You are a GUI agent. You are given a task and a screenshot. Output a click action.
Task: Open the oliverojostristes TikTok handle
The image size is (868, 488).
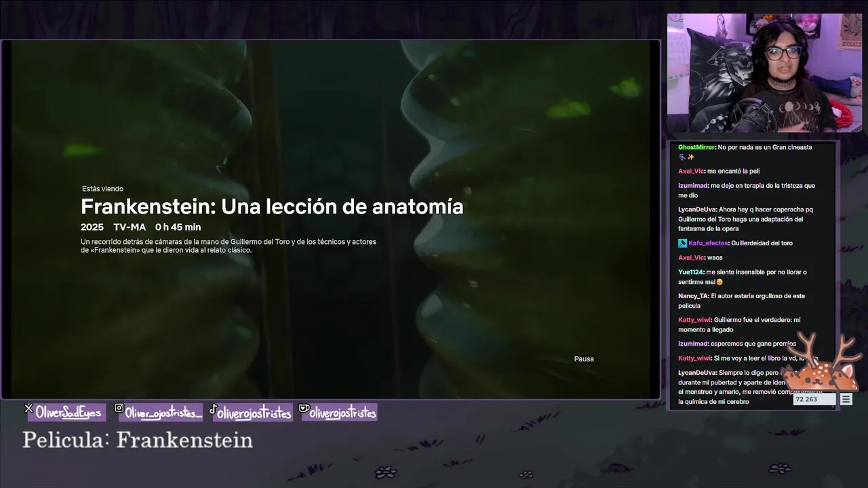tap(254, 412)
